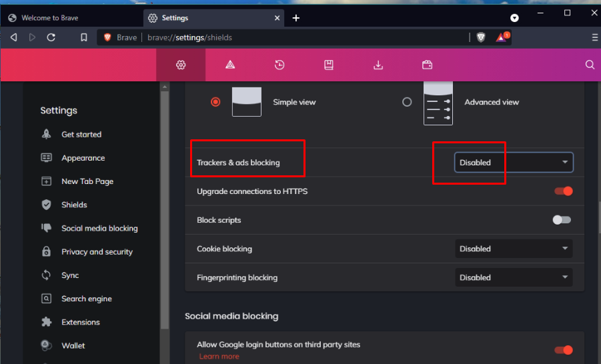Click the search settings magnifier icon
Viewport: 601px width, 364px height.
(x=590, y=65)
